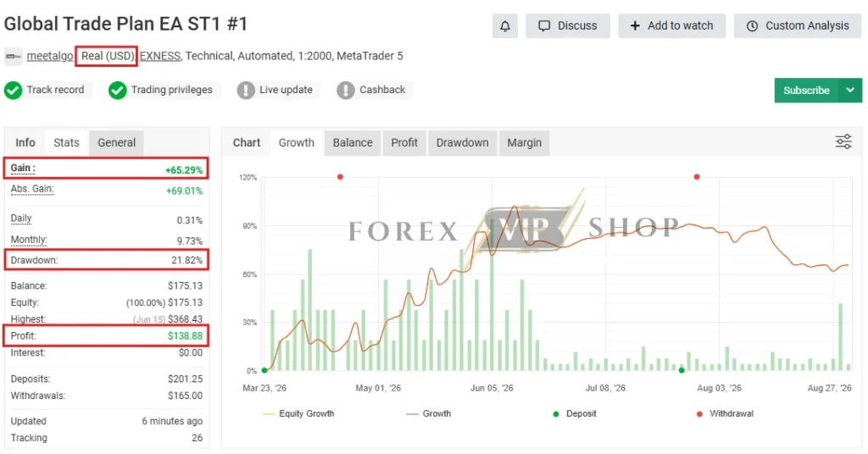Viewport: 868px width, 454px height.
Task: Click the Abs. Gain label
Action: (x=32, y=189)
